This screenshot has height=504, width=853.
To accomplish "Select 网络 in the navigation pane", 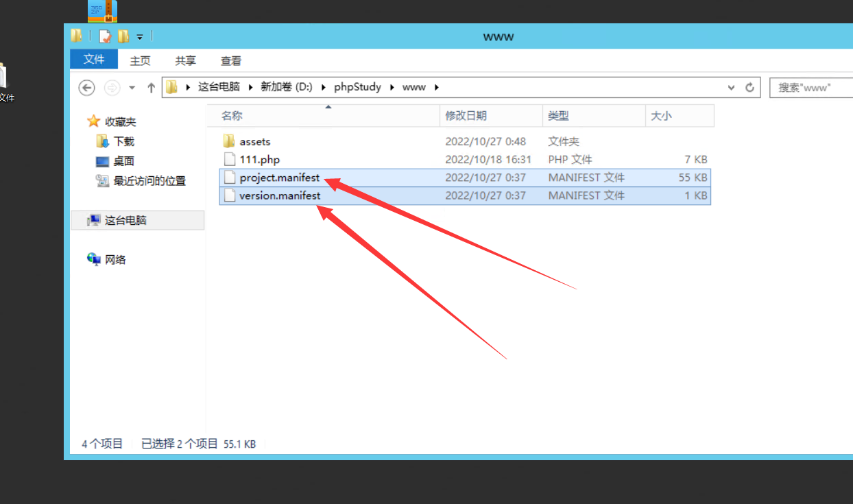I will click(x=115, y=259).
